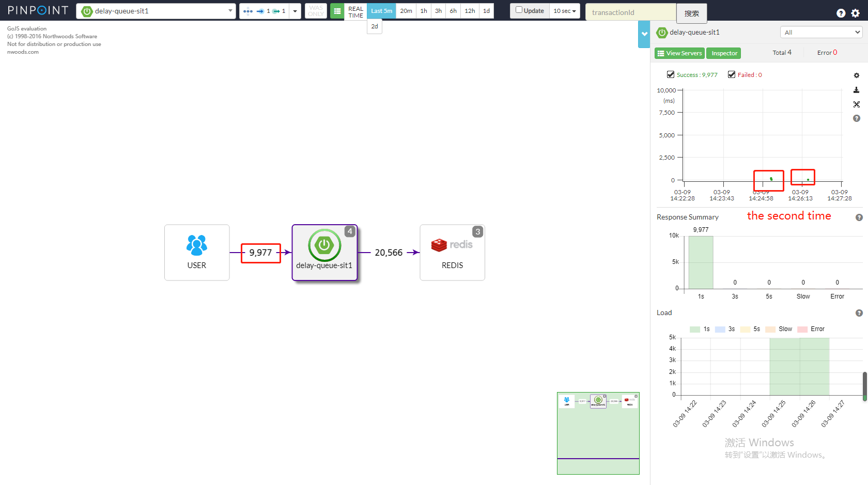868x485 pixels.
Task: Open scatter chart settings gear
Action: [x=856, y=75]
